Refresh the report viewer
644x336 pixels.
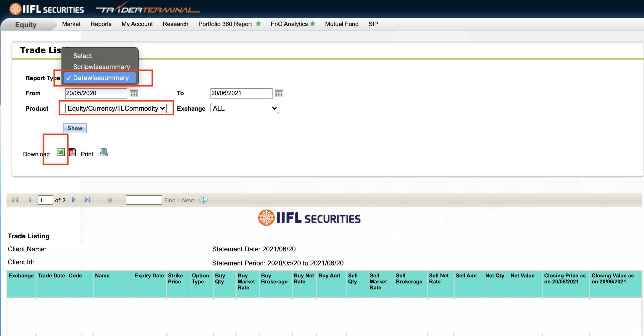[x=203, y=200]
